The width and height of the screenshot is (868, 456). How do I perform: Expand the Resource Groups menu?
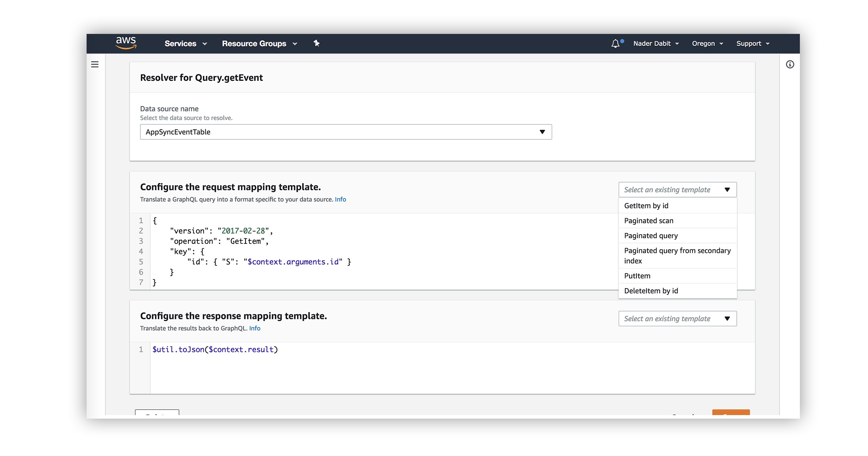click(259, 44)
